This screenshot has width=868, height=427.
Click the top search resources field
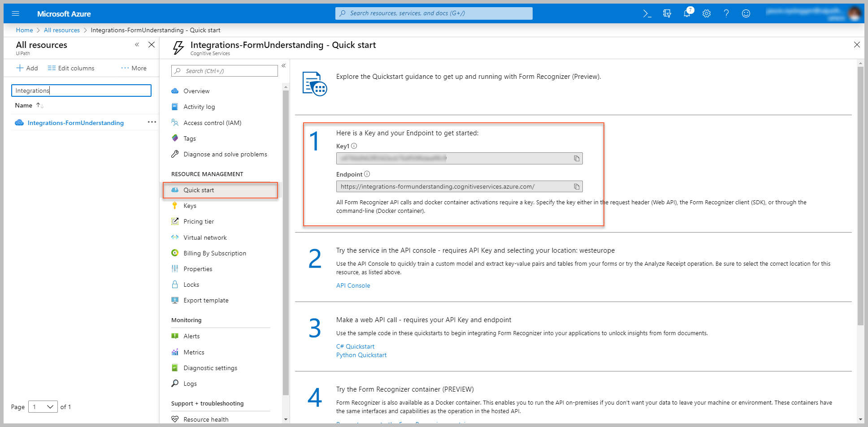pos(434,13)
